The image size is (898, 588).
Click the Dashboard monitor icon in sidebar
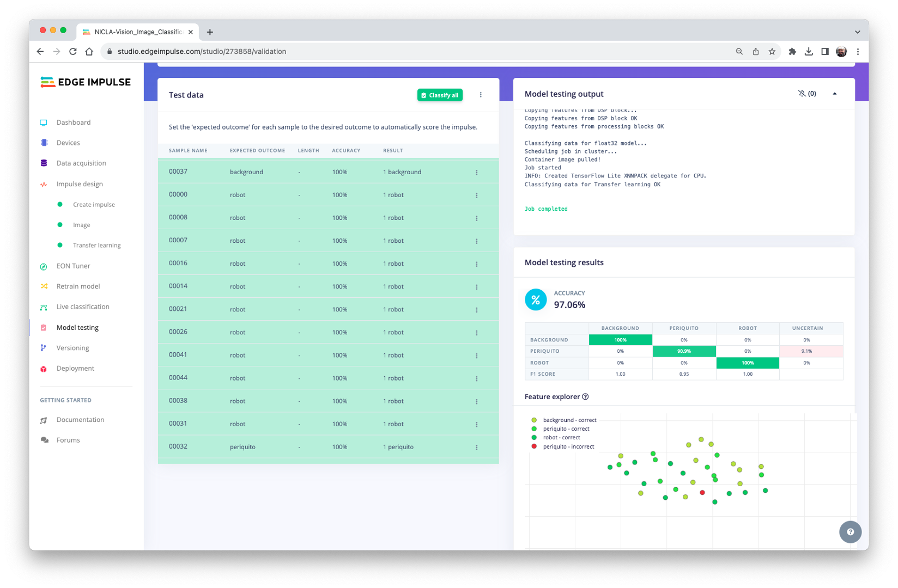(x=44, y=122)
